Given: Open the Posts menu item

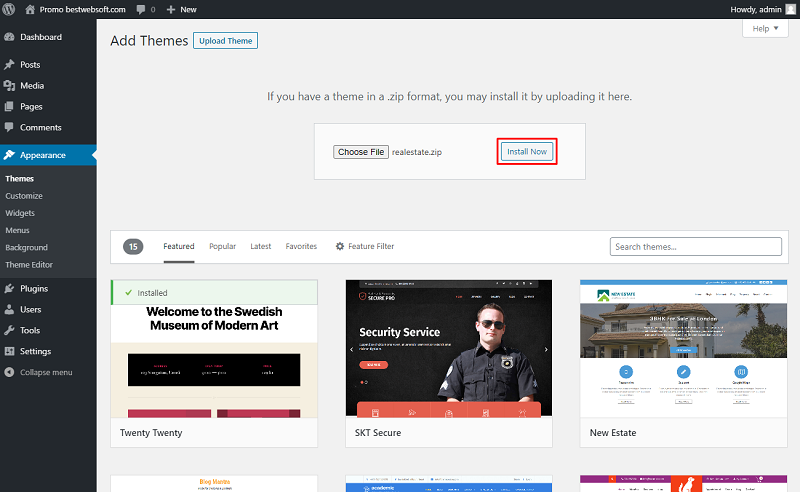Looking at the screenshot, I should click(48, 64).
